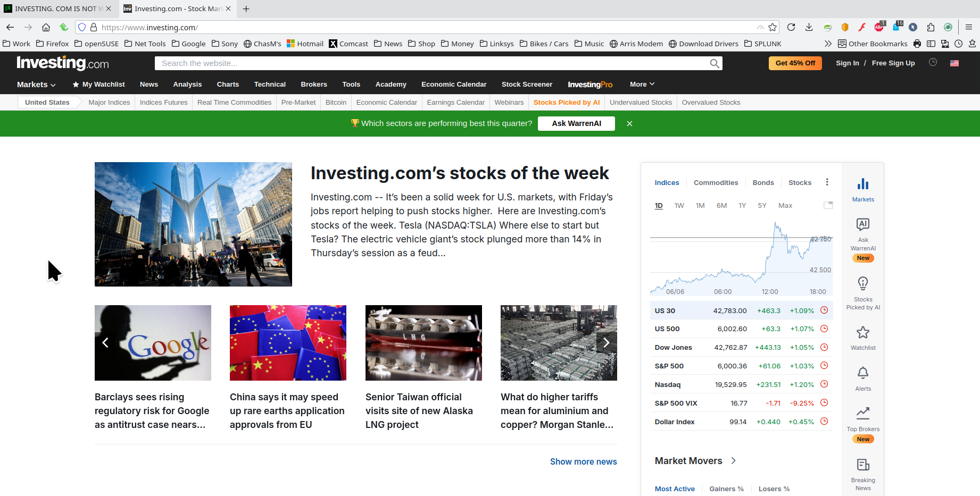Switch to the Gainers % tab
The height and width of the screenshot is (496, 980).
726,489
